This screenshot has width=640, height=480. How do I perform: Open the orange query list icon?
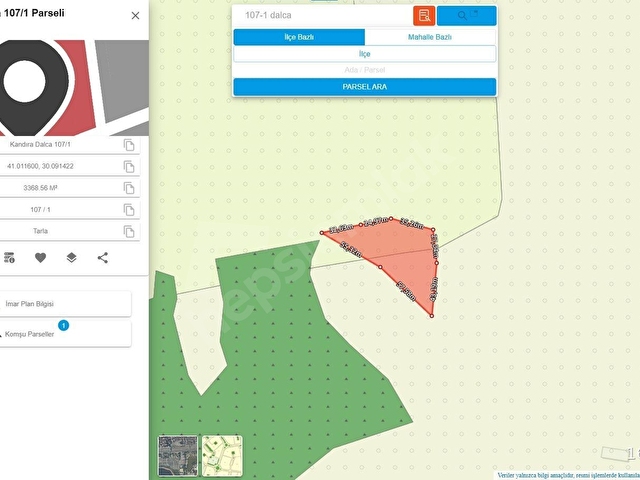click(424, 16)
